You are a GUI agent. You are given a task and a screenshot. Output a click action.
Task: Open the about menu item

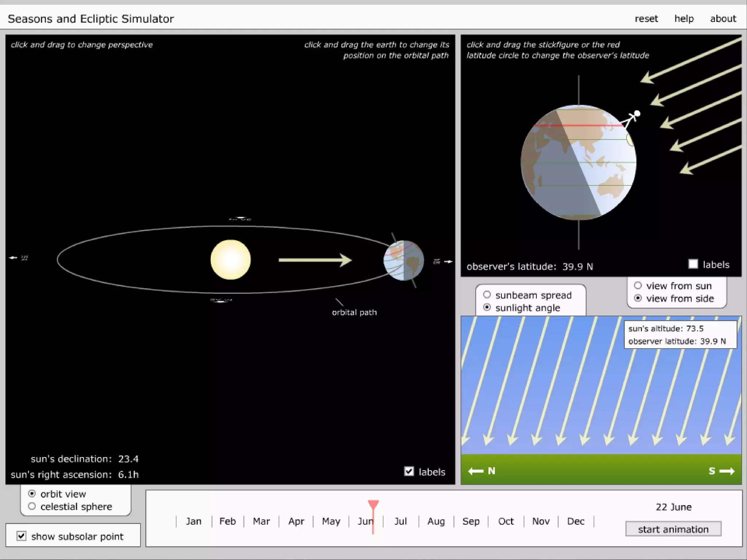pyautogui.click(x=723, y=19)
